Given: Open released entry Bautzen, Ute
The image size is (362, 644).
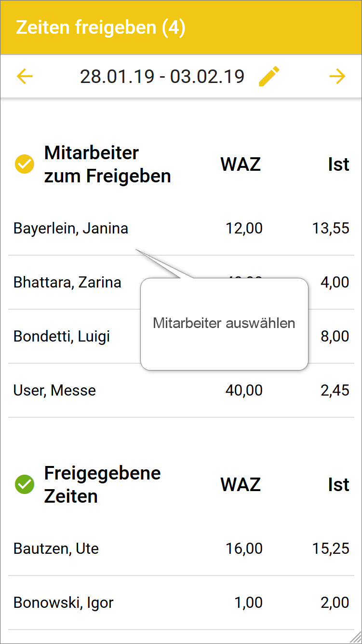Looking at the screenshot, I should point(56,548).
